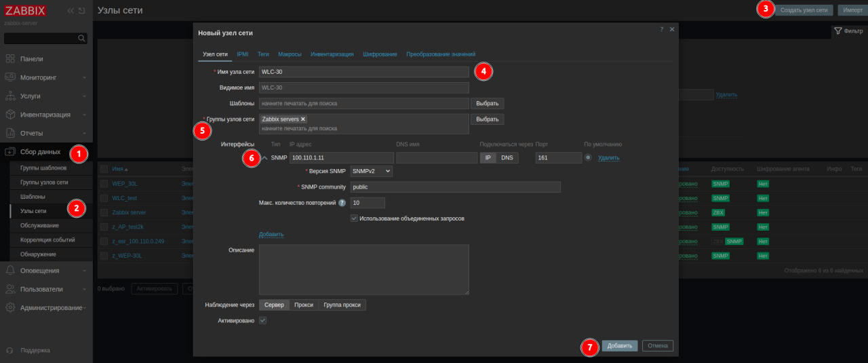Click the Поддержка headset icon
This screenshot has width=868, height=363.
point(9,351)
